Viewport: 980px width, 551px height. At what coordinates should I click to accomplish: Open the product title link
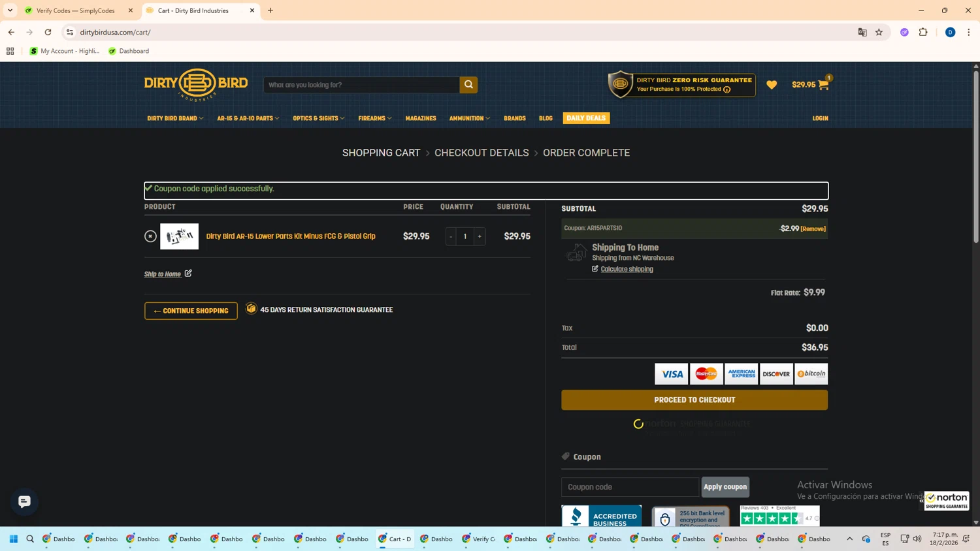click(x=291, y=236)
